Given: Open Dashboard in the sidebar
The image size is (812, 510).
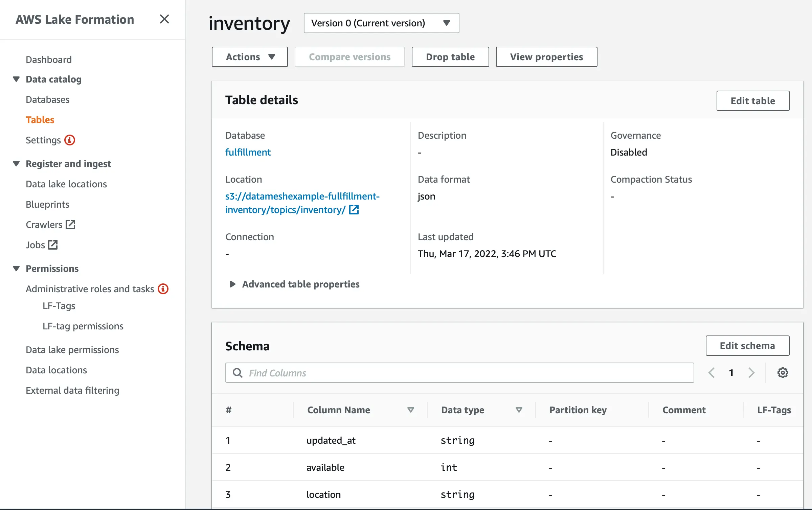Looking at the screenshot, I should 49,60.
